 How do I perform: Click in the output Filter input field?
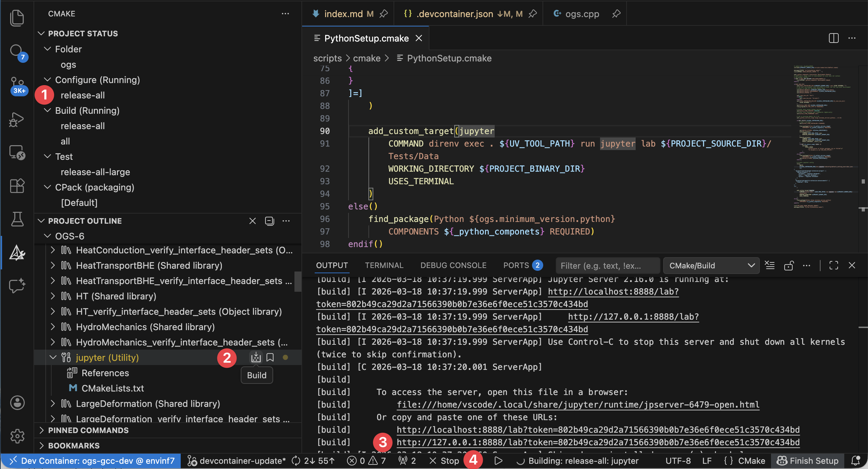click(607, 266)
